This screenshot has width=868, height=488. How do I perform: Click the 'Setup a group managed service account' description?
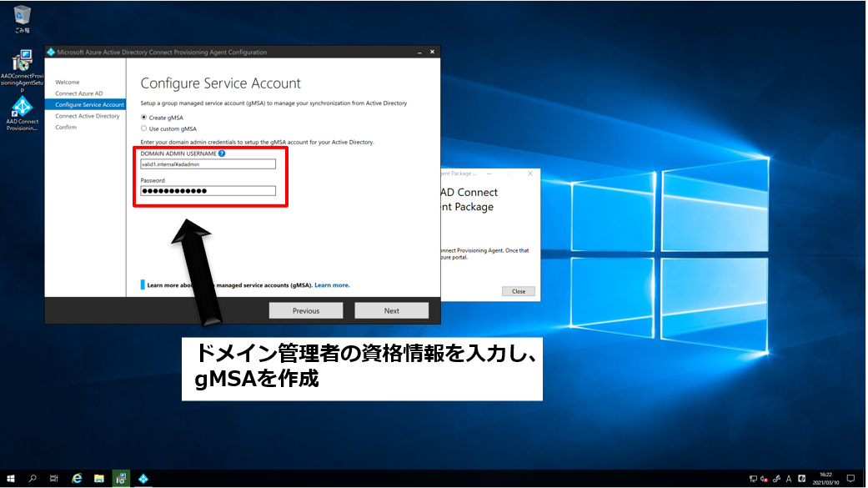pyautogui.click(x=273, y=103)
